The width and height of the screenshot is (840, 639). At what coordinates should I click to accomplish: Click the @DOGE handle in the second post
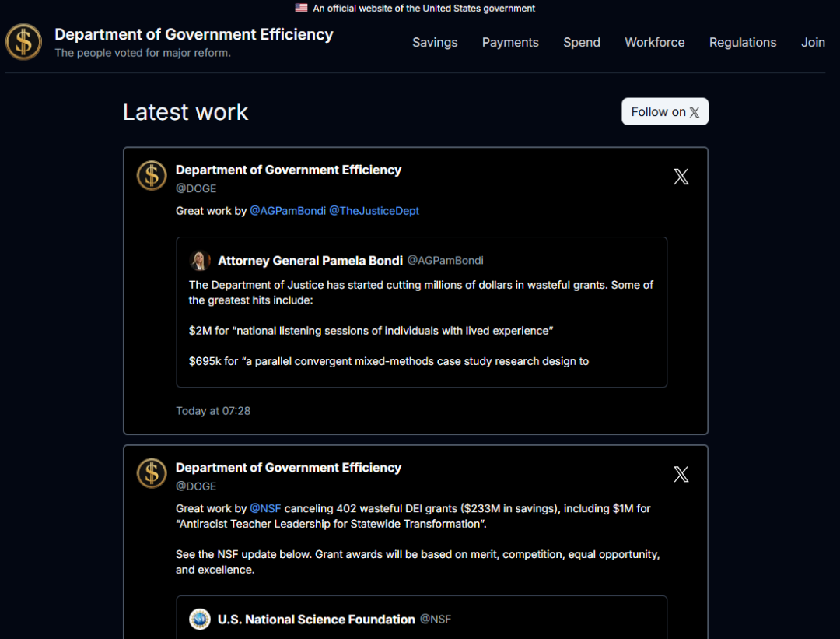point(196,486)
